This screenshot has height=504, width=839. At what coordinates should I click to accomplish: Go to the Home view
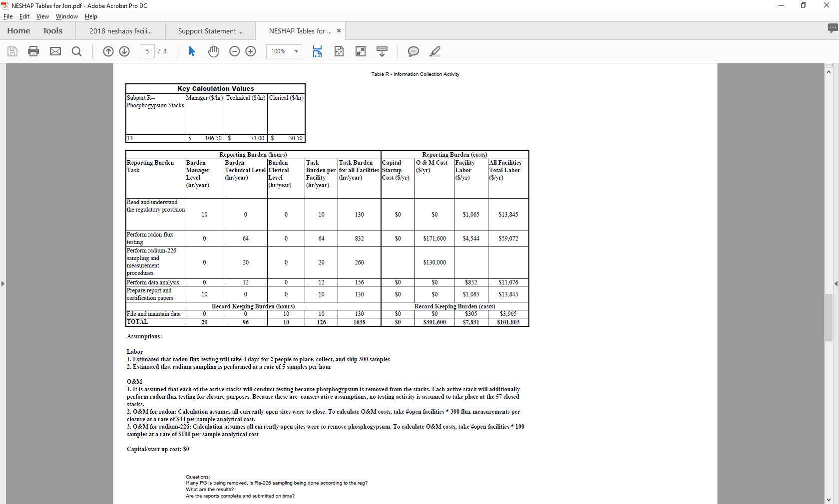click(18, 31)
